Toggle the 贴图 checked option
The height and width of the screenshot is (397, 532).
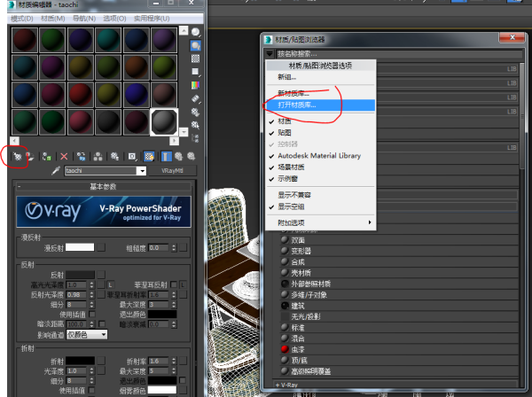point(320,133)
